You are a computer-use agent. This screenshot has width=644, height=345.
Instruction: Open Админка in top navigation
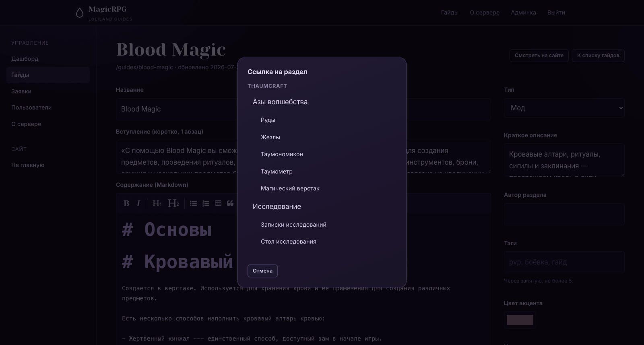click(x=523, y=12)
